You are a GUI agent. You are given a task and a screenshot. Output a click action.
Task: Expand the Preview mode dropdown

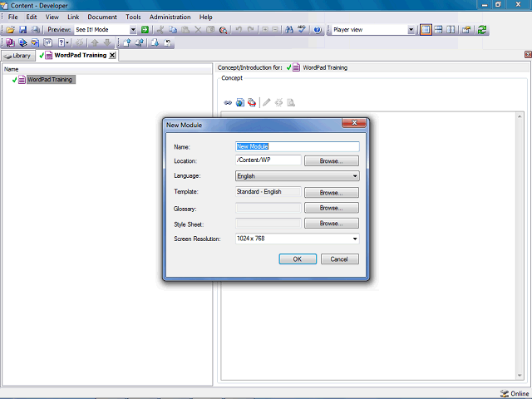[x=133, y=30]
